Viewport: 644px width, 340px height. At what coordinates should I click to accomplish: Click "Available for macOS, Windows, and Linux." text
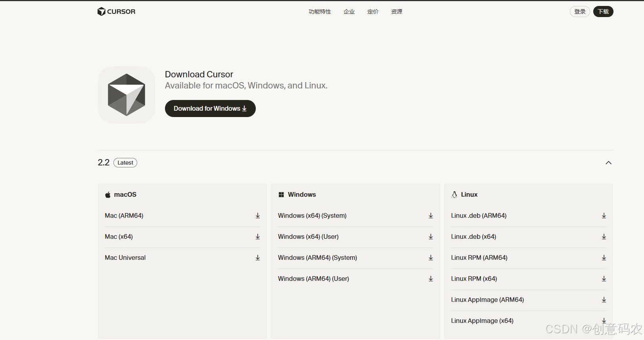click(246, 85)
